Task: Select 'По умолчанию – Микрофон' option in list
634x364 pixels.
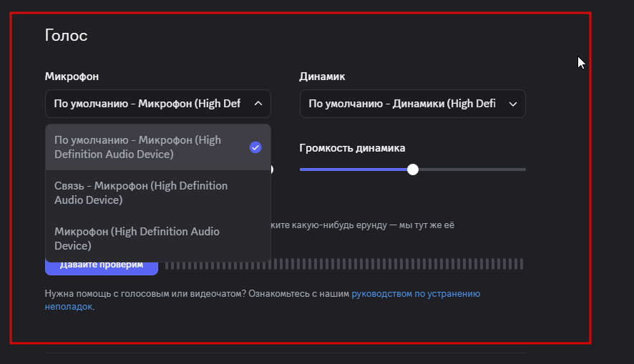Action: (157, 147)
